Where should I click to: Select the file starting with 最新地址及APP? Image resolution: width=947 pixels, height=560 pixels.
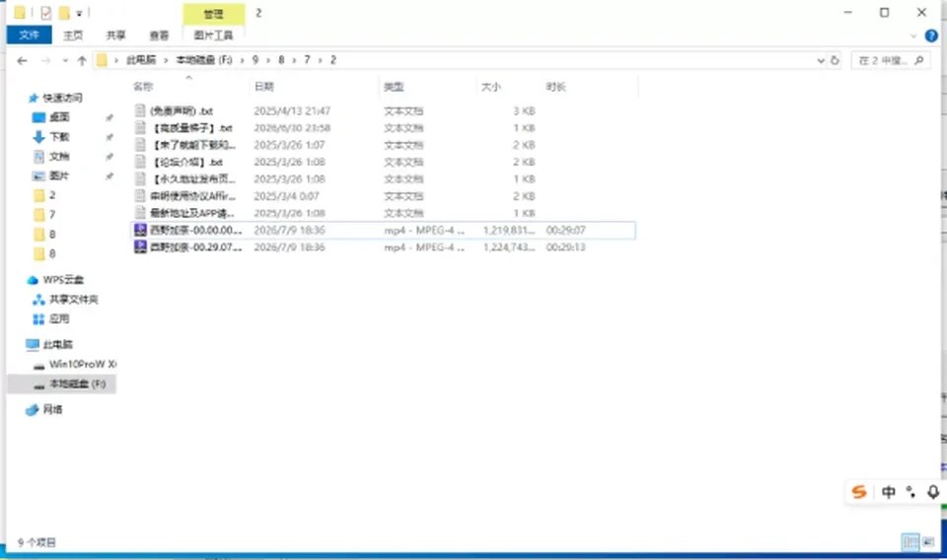coord(192,213)
